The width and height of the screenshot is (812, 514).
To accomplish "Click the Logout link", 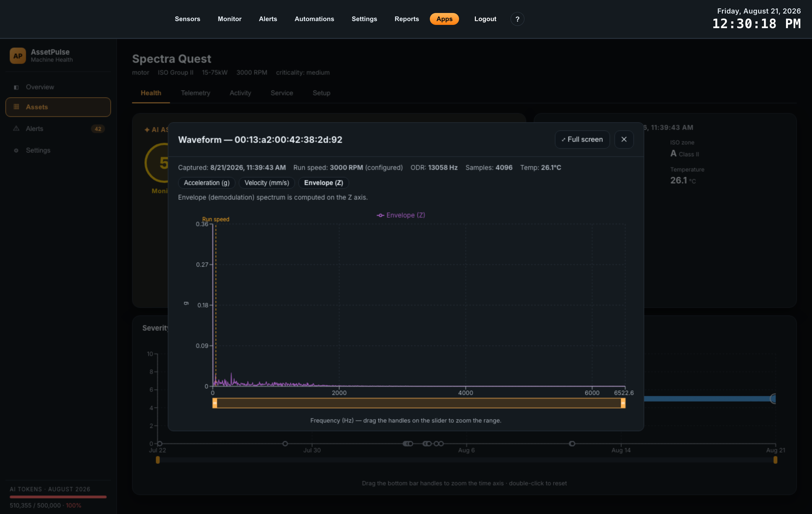I will (485, 19).
